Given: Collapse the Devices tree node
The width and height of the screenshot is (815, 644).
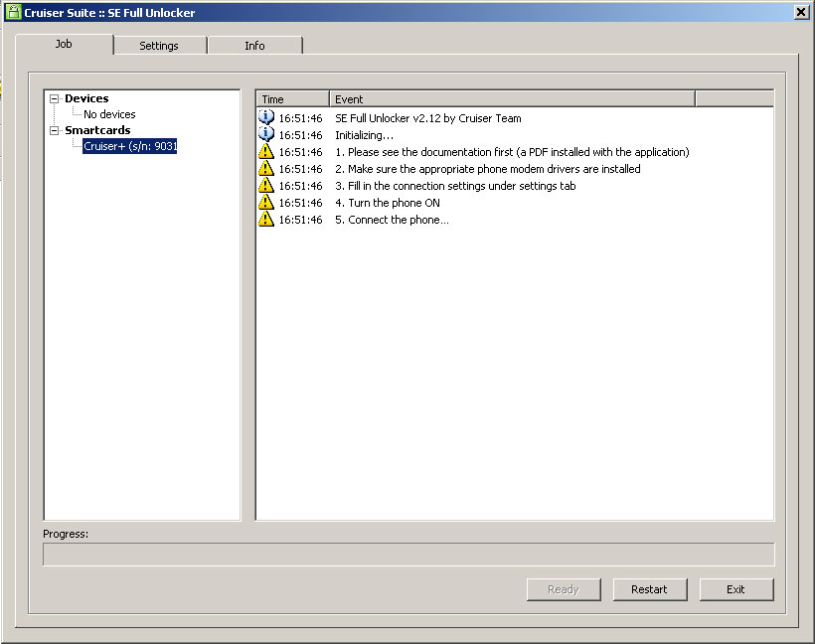Looking at the screenshot, I should (x=54, y=98).
